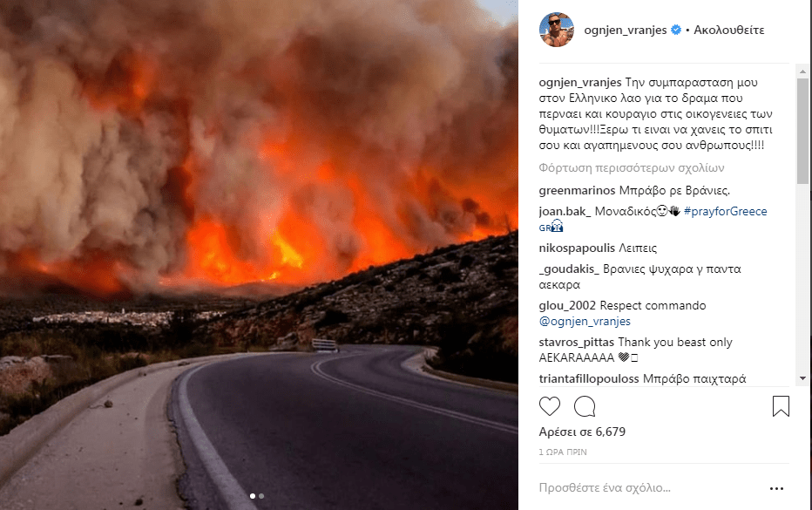This screenshot has height=510, width=812.
Task: Open post timestamp 1 ΩΡΑ ΠΡΙΝ
Action: [x=563, y=452]
